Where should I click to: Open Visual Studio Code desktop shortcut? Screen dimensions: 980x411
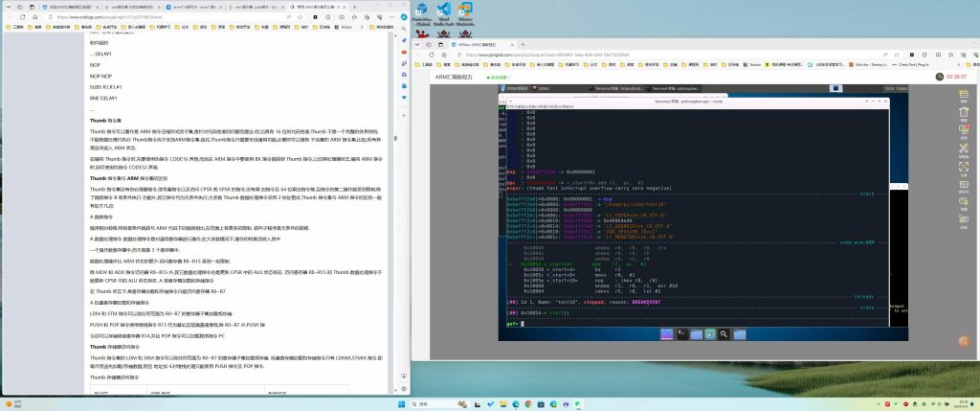pyautogui.click(x=444, y=11)
